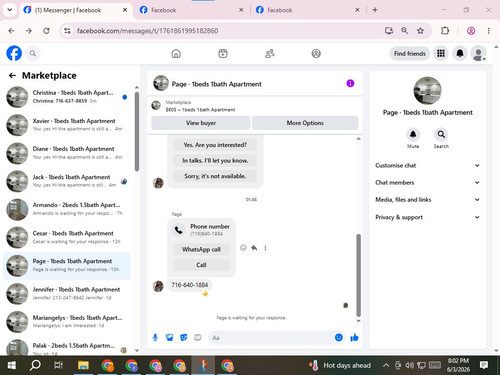Screen dimensions: 500x375
Task: Go to the Home feed icon
Action: (176, 53)
